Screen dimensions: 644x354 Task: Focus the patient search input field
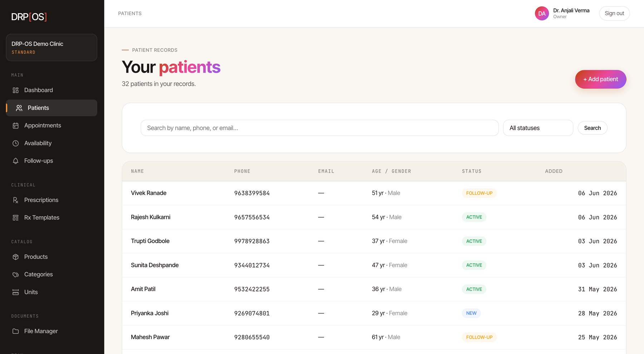pos(319,128)
